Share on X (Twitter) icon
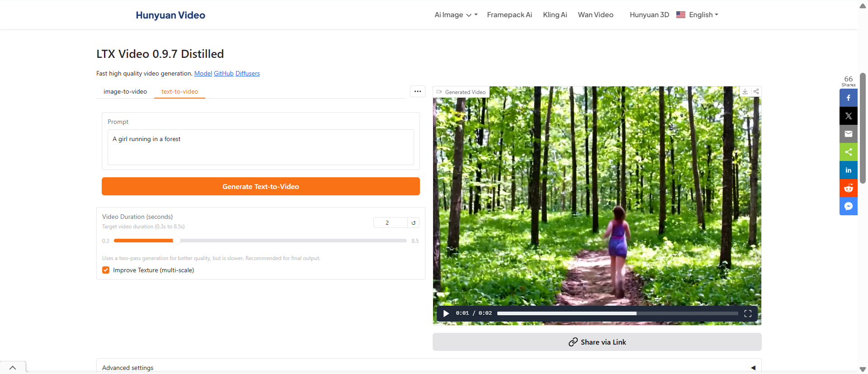 pos(849,116)
